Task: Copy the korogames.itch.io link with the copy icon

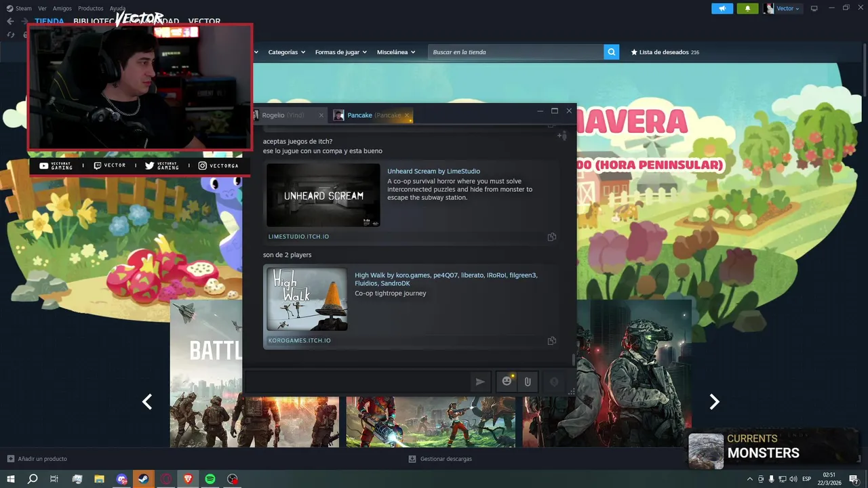Action: point(552,340)
